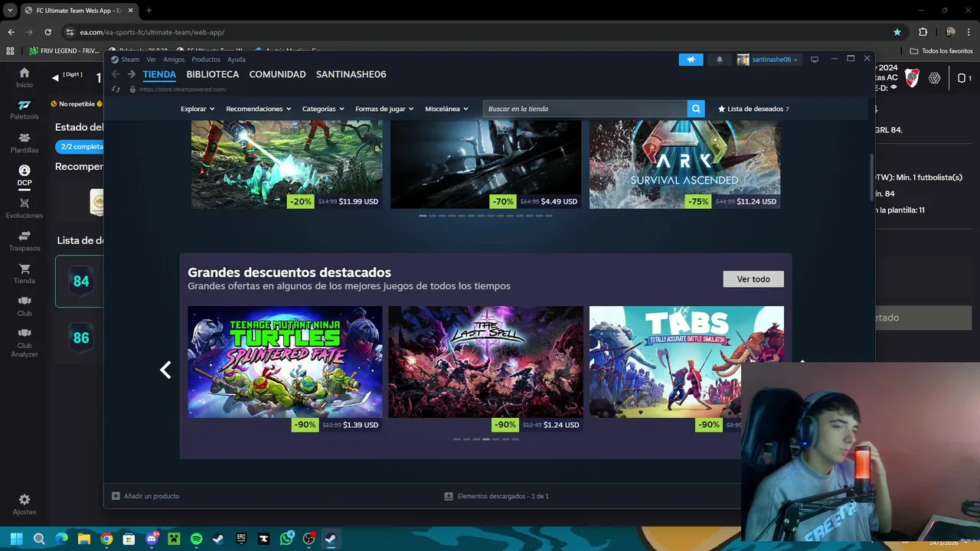Select the active featured discounts carousel dot

click(485, 439)
